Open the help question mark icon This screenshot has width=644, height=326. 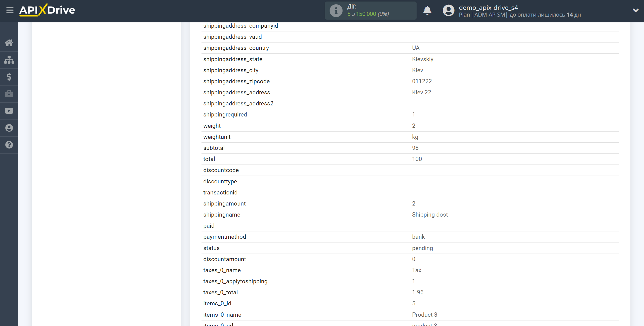(9, 145)
